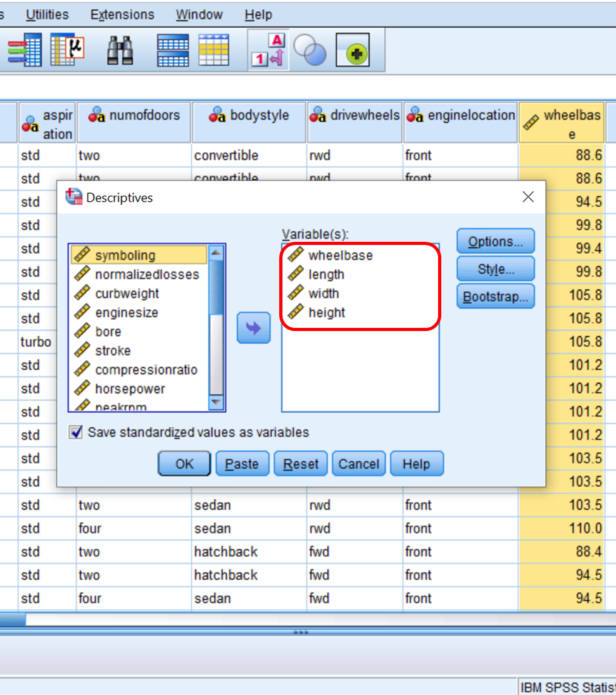The height and width of the screenshot is (695, 616).
Task: Select width in the Variable(s) box
Action: pyautogui.click(x=360, y=294)
